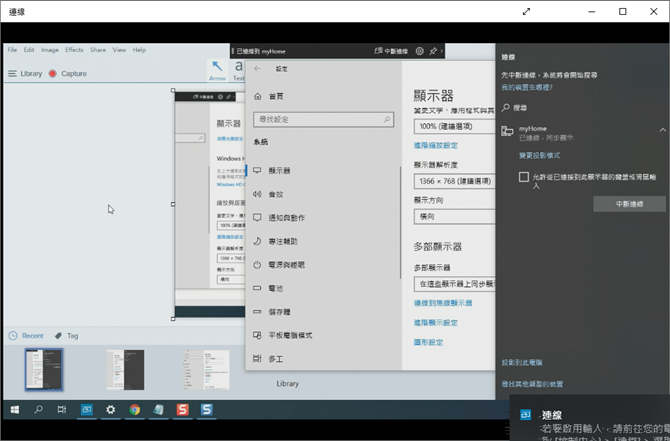Go back using the Settings back arrow
Screen dimensions: 670x441
[x=257, y=68]
